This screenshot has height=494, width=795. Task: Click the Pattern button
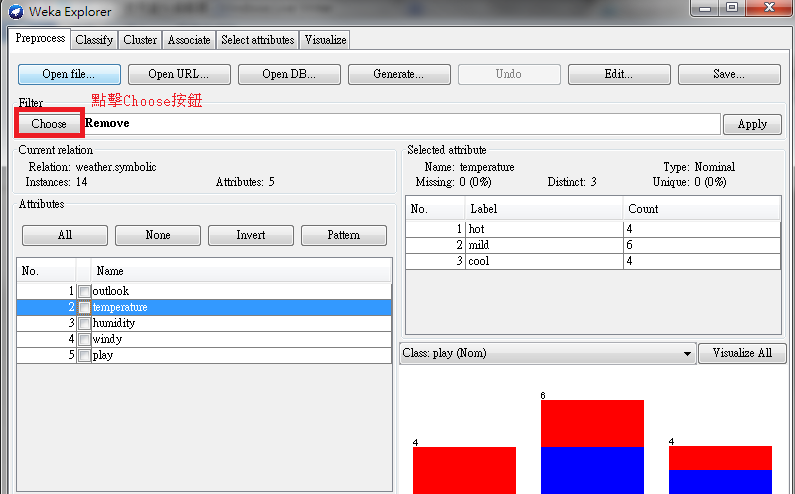click(344, 235)
